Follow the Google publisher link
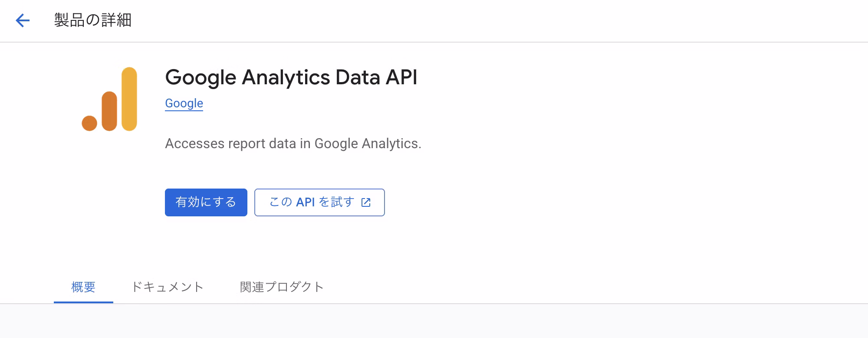Viewport: 868px width, 338px height. click(184, 103)
